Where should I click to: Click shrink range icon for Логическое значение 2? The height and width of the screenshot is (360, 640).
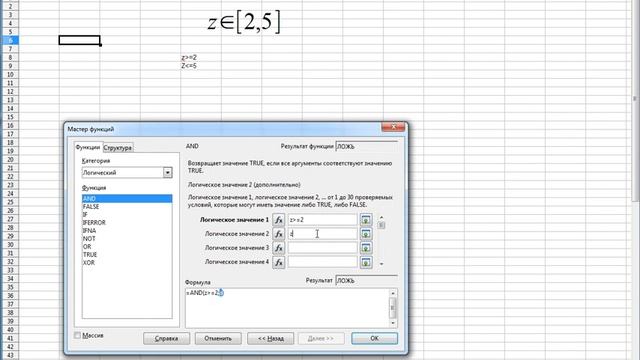pyautogui.click(x=366, y=234)
